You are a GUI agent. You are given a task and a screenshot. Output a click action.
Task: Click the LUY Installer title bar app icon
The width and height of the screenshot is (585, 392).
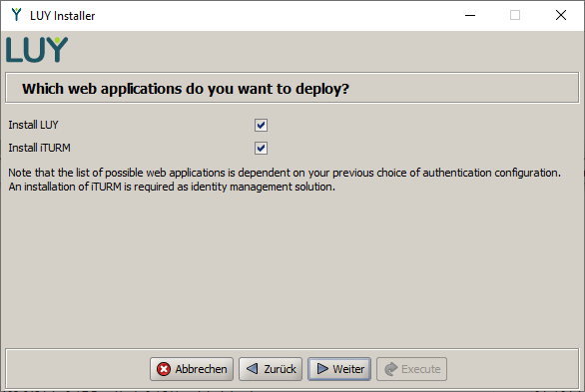[16, 15]
